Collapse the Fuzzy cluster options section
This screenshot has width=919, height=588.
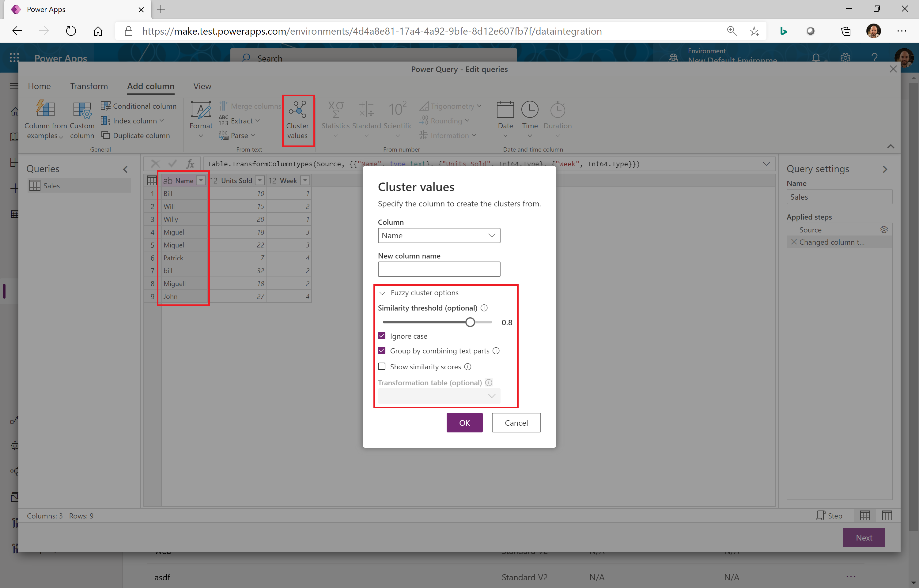coord(382,293)
